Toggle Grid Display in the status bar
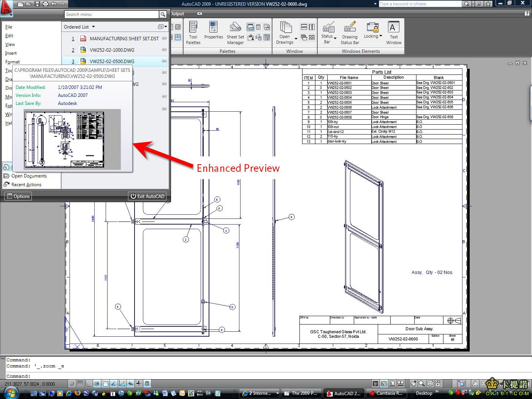This screenshot has height=399, width=532. click(80, 383)
